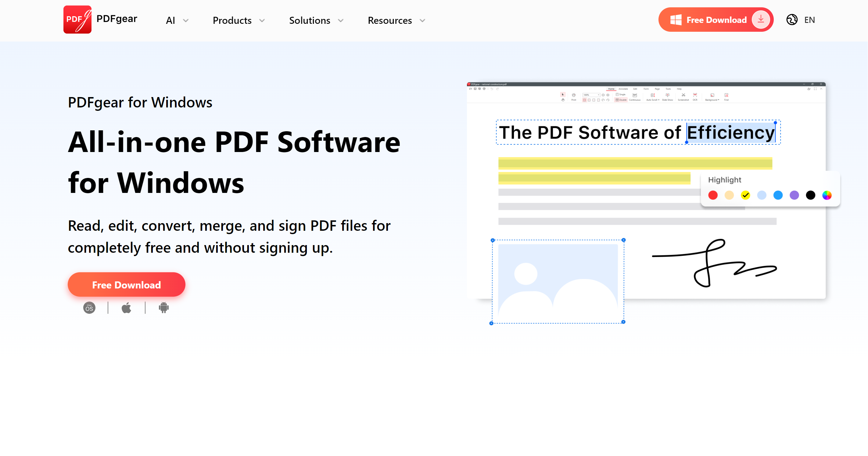
Task: Click the handwritten signature in preview
Action: click(714, 263)
